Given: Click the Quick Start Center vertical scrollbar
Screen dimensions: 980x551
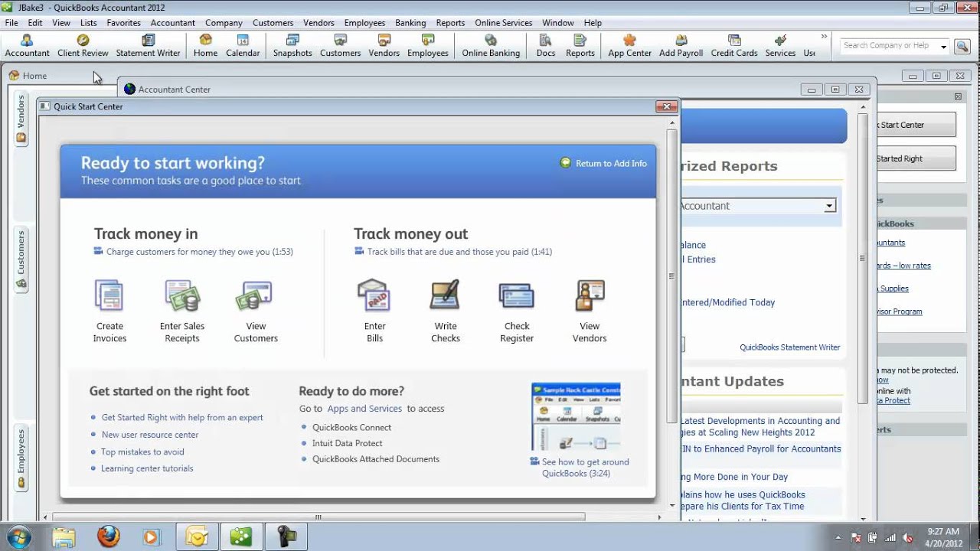Looking at the screenshot, I should (671, 275).
